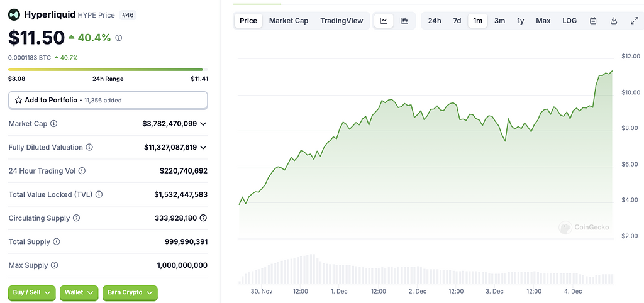Expand chart to fullscreen
This screenshot has height=303, width=644.
click(x=634, y=21)
